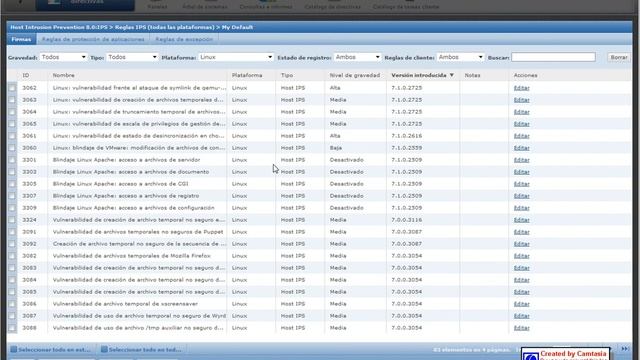Screen dimensions: 640x360
Task: Open Consultas e informes in top menu
Action: (x=266, y=6)
